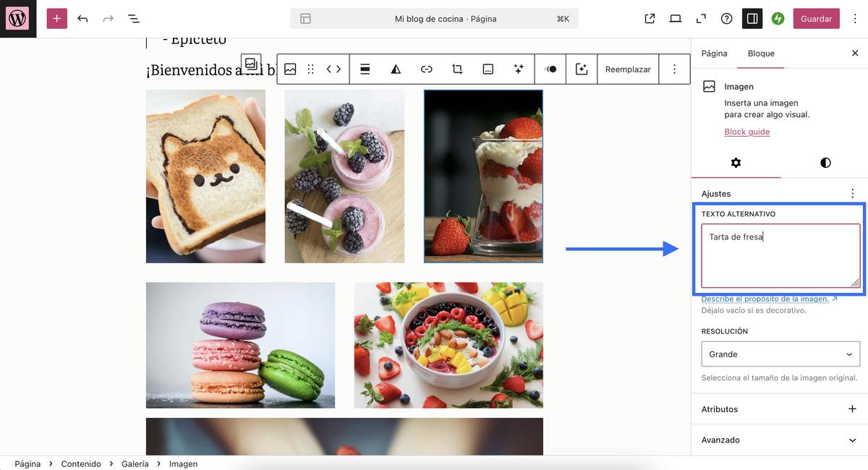Open the Jetpack panel icon

click(x=778, y=19)
